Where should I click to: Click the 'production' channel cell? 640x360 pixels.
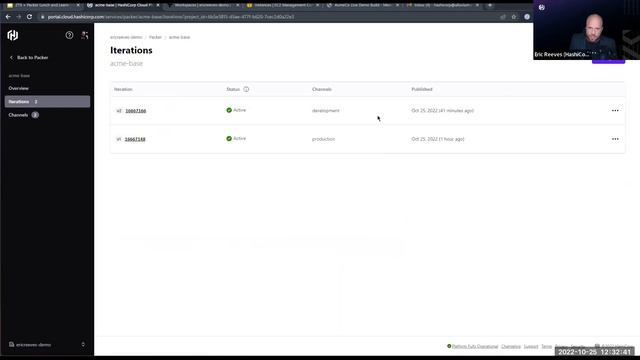click(x=324, y=139)
